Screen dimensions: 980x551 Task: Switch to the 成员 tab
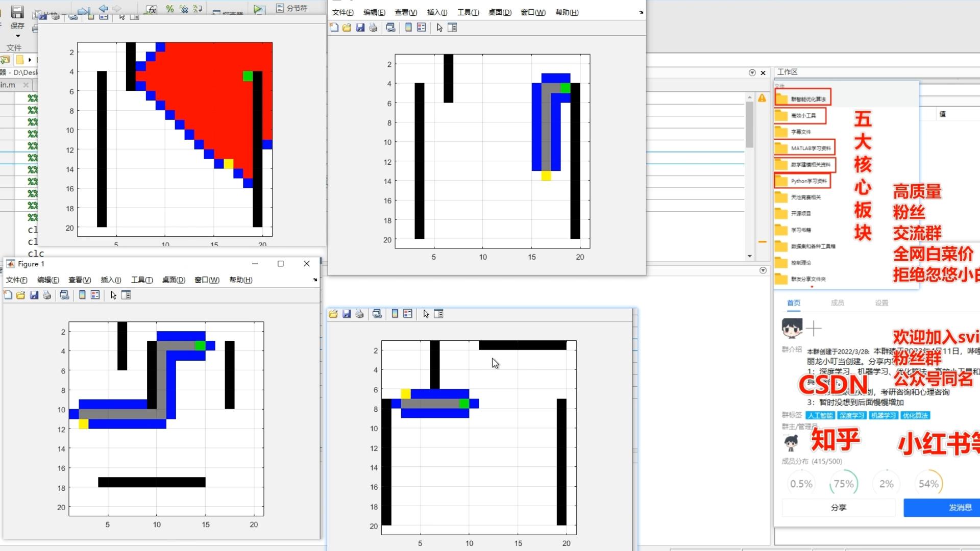(x=837, y=303)
